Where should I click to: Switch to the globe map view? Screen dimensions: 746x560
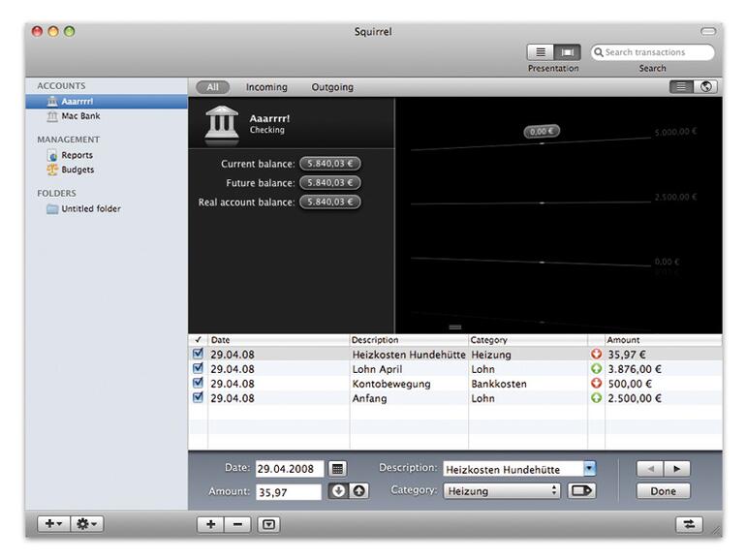(706, 87)
